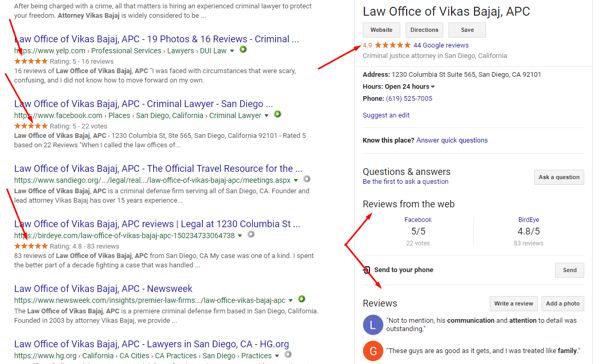
Task: Open the Newsweek search result title
Action: tap(103, 289)
